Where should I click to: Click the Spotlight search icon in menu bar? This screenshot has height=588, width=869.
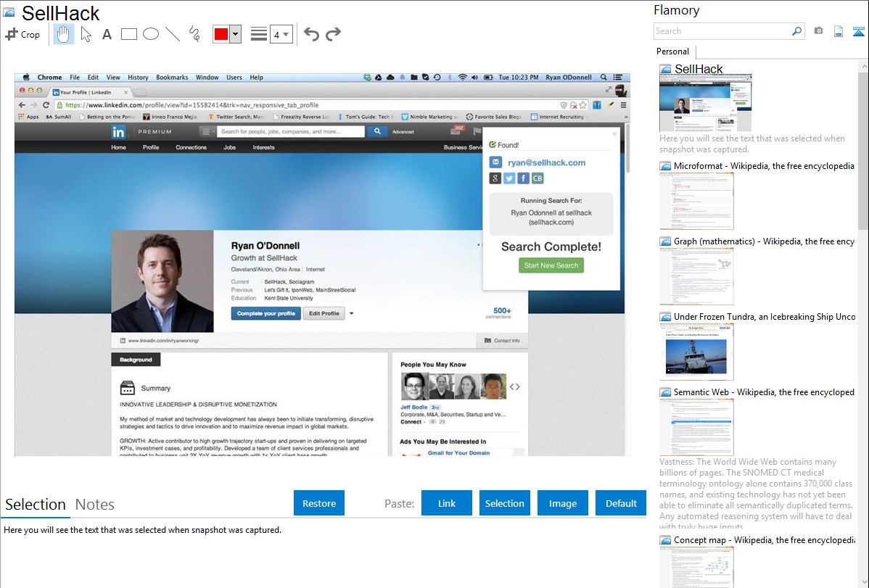point(604,78)
